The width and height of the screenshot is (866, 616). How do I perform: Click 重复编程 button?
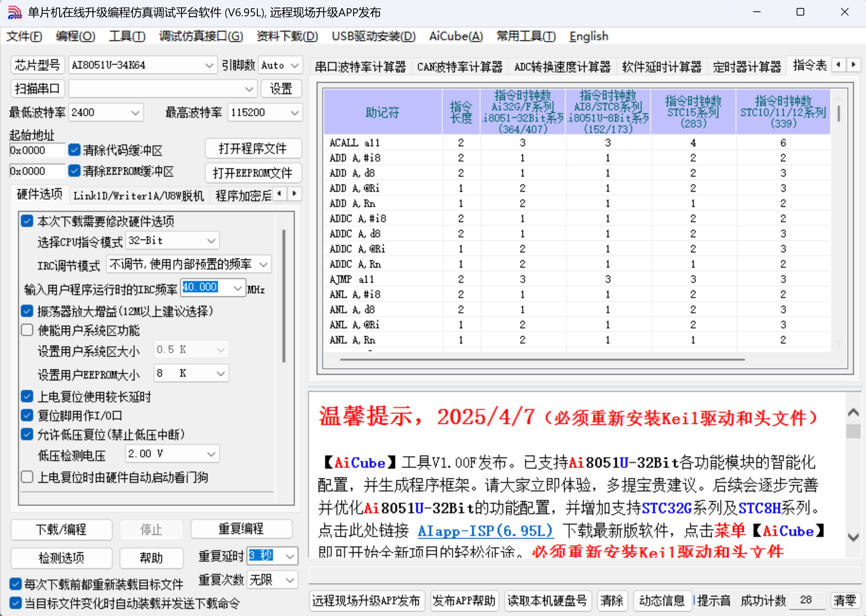[x=241, y=528]
